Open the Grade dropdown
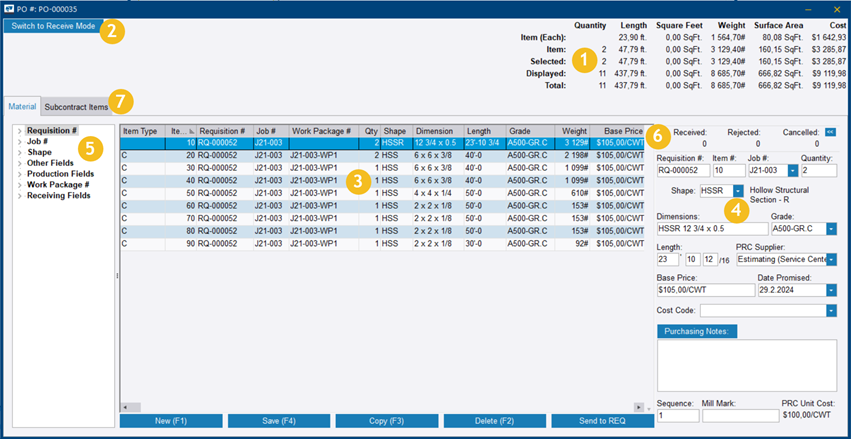851x439 pixels. pos(832,229)
